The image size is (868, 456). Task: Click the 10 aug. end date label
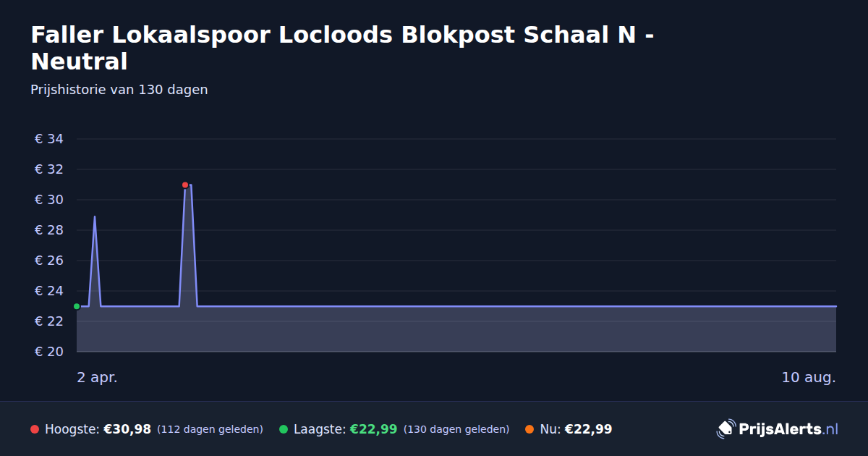click(809, 377)
